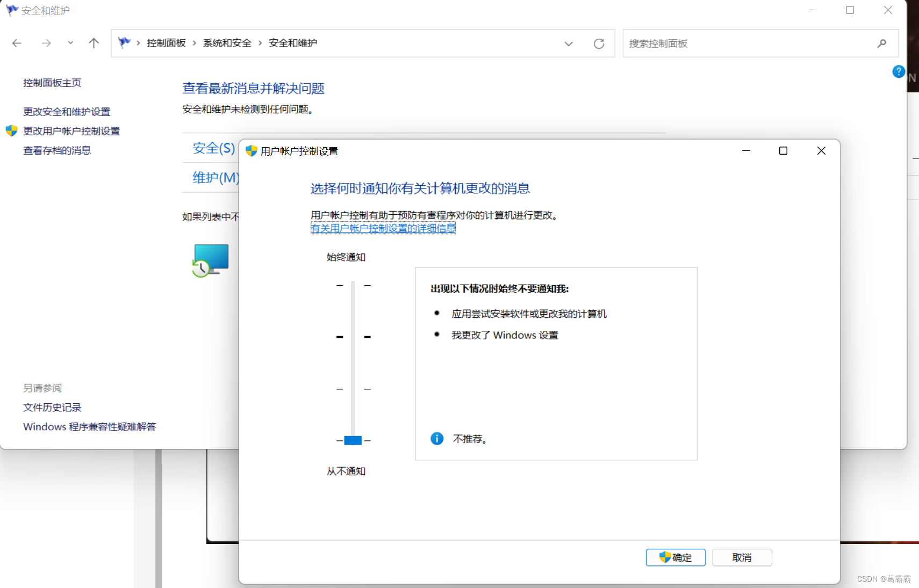Viewport: 919px width, 588px height.
Task: Click text 我更改了 Windows 设置
Action: pyautogui.click(x=505, y=335)
